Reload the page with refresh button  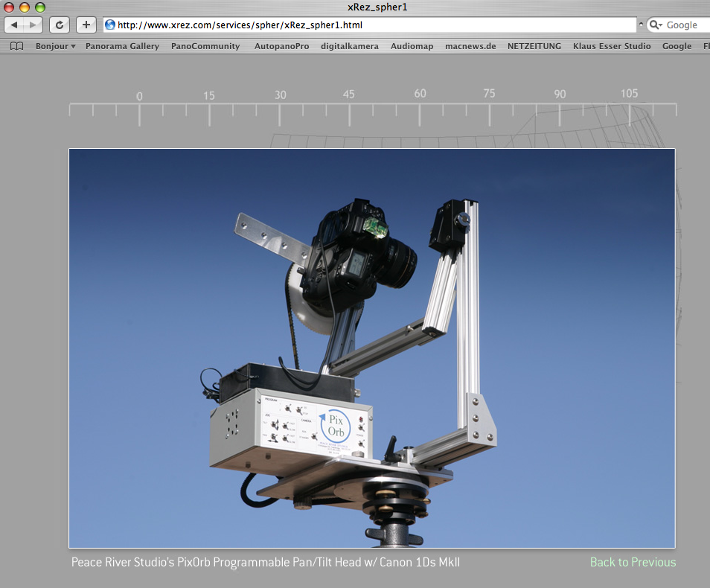pyautogui.click(x=60, y=25)
